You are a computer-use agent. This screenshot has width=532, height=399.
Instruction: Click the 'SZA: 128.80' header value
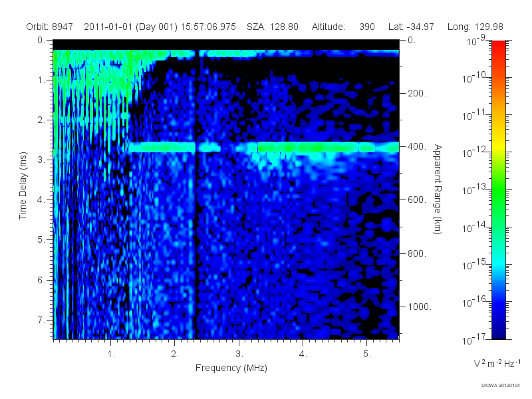[x=273, y=27]
